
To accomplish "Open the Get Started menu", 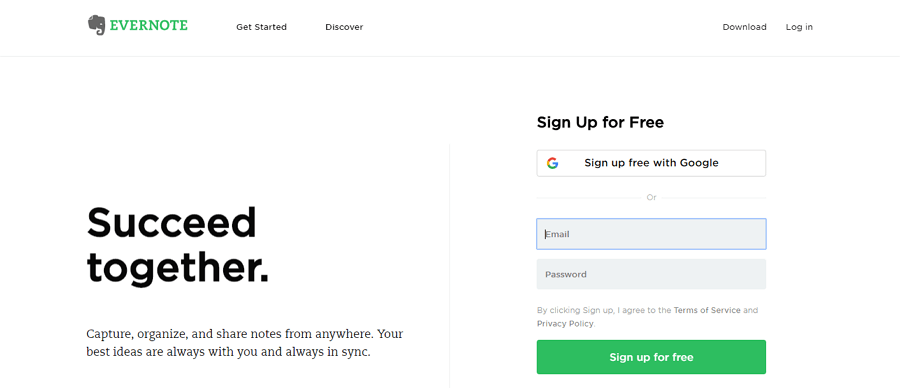I will (x=261, y=27).
